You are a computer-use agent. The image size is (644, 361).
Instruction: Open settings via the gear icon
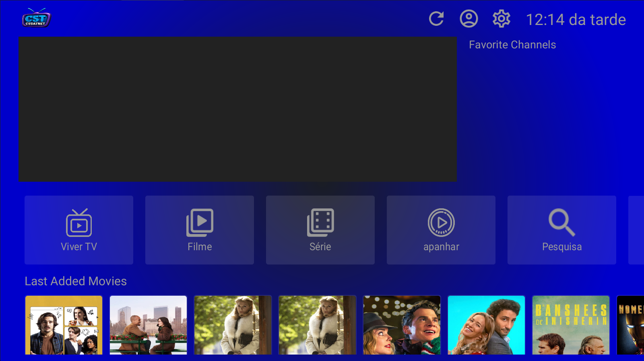point(501,19)
